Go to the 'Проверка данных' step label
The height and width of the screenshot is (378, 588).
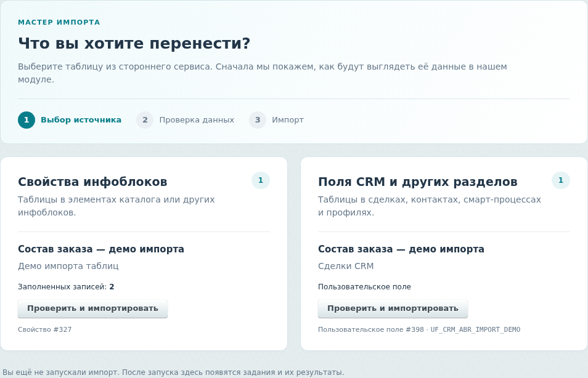[x=197, y=120]
